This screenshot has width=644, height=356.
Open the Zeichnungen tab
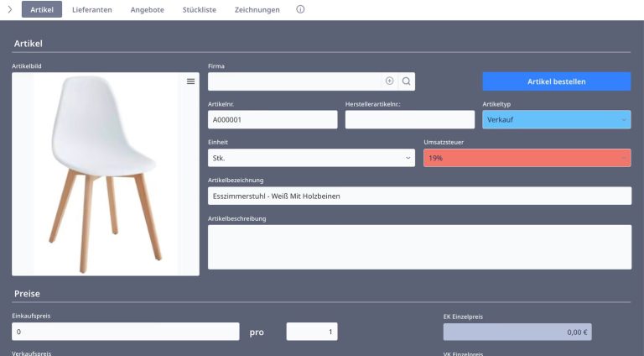coord(257,9)
